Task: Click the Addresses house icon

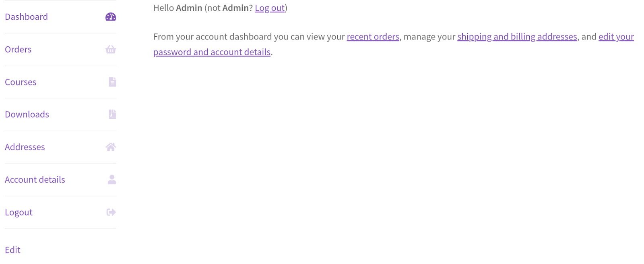Action: coord(111,147)
